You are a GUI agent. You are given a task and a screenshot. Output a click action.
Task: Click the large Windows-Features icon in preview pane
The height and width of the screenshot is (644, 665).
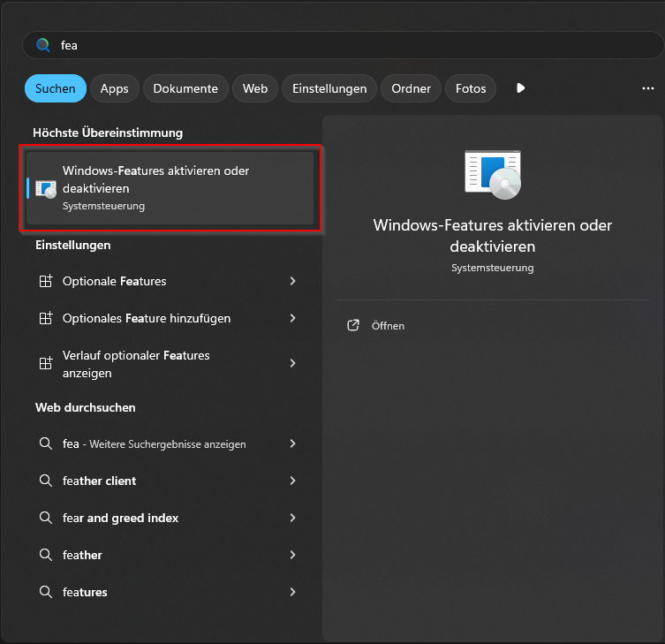click(492, 174)
